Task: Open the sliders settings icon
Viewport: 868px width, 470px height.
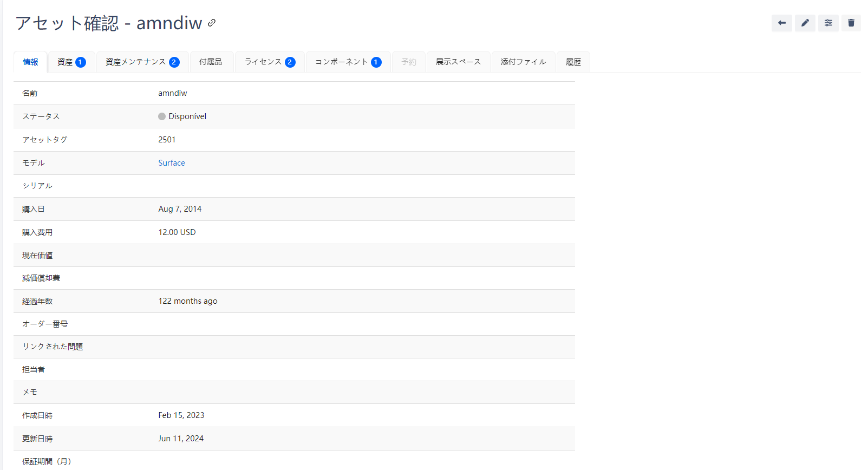Action: coord(828,23)
